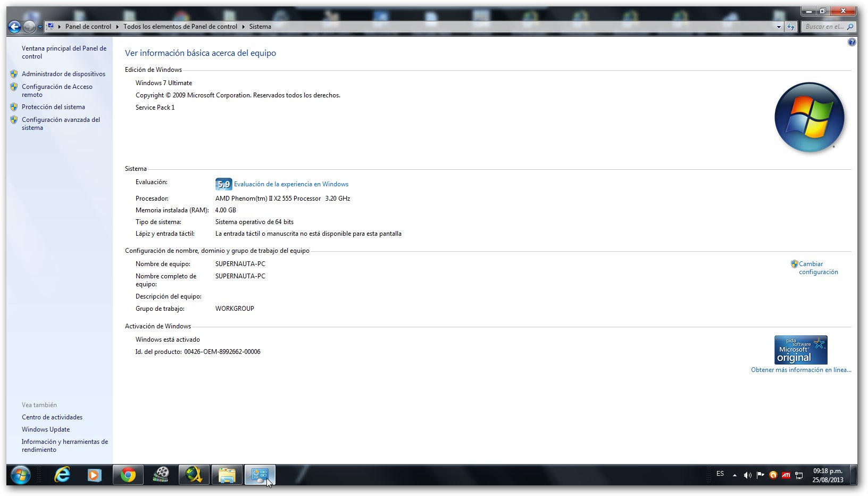Open the recent pages dropdown beside the navigation arrows

(40, 27)
